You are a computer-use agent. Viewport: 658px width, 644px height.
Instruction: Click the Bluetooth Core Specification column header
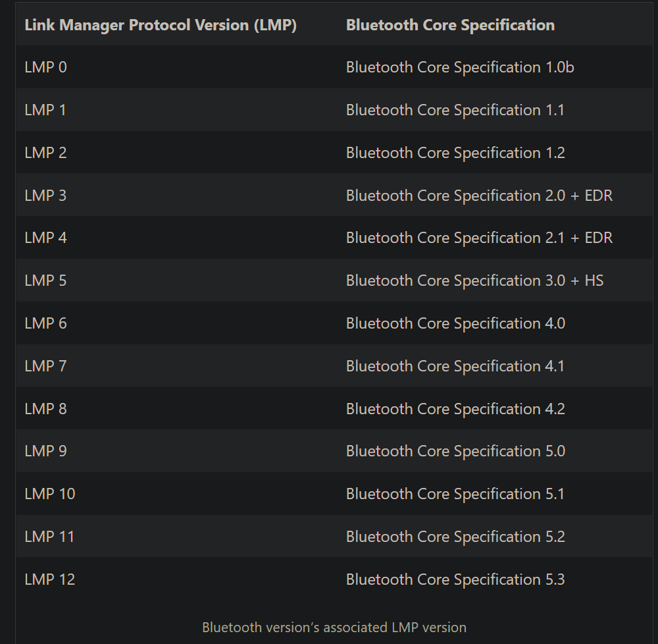[x=450, y=25]
